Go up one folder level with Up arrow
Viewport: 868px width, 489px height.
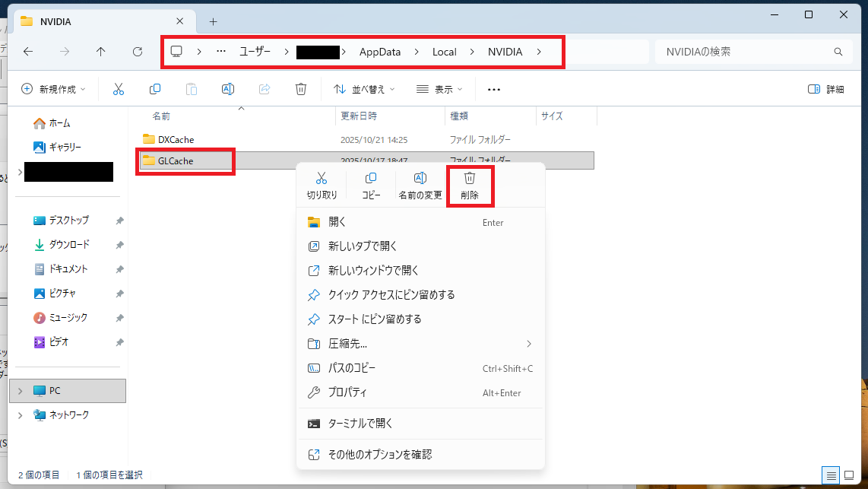(x=101, y=52)
